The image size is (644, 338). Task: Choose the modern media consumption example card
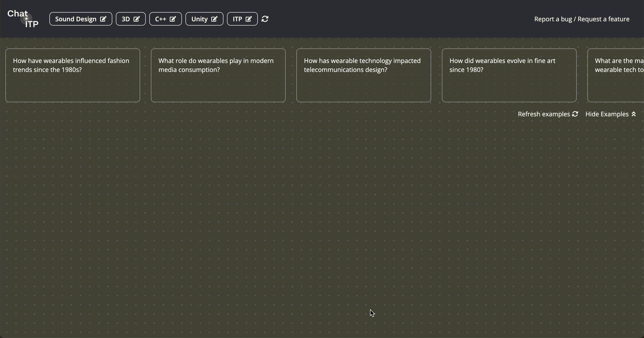click(x=218, y=75)
